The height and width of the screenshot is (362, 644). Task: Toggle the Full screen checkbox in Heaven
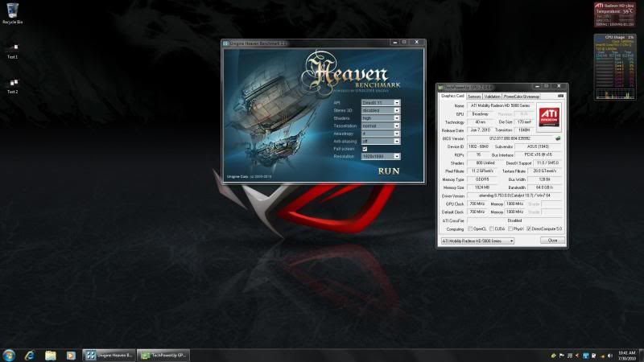pyautogui.click(x=365, y=149)
